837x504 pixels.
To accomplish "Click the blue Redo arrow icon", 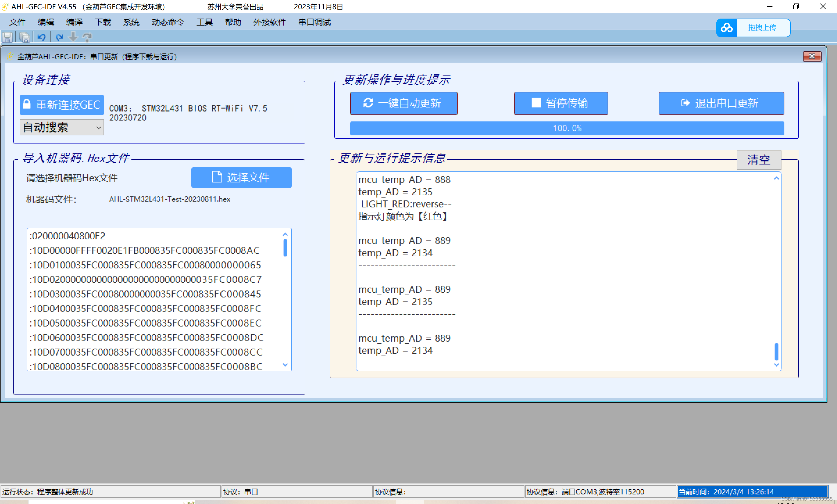I will (59, 37).
